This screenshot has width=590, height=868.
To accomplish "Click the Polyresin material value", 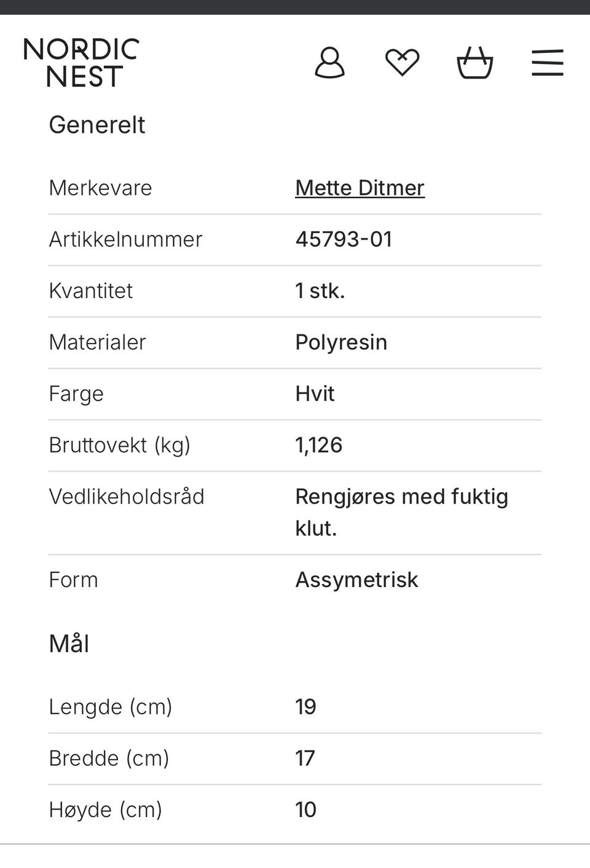I will pos(341,342).
